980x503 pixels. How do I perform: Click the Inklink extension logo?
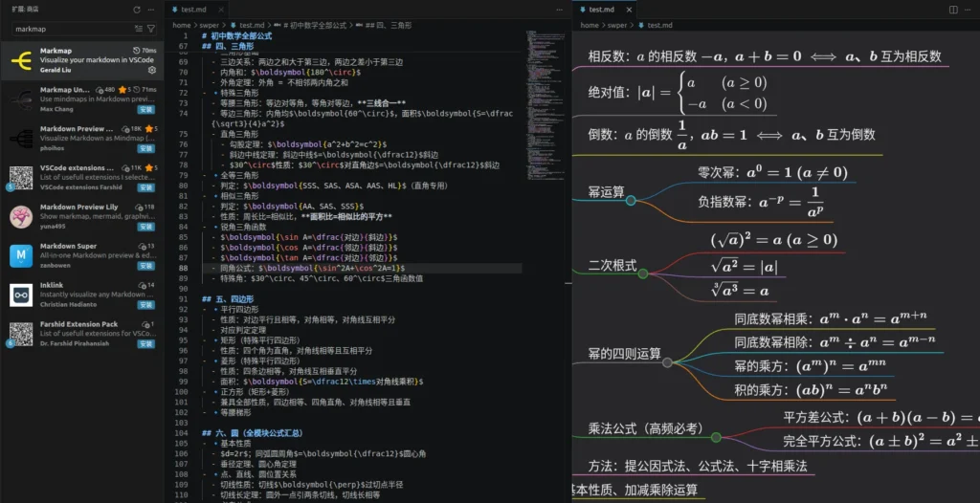21,295
